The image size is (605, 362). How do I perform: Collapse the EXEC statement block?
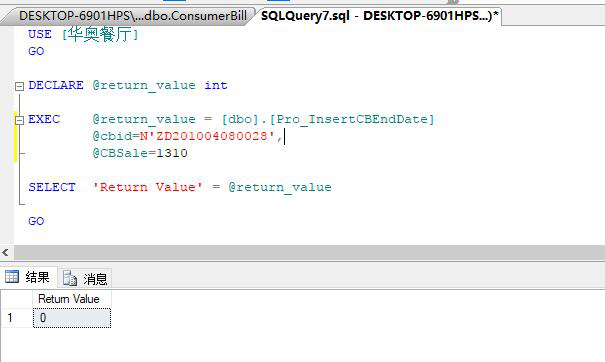[19, 120]
